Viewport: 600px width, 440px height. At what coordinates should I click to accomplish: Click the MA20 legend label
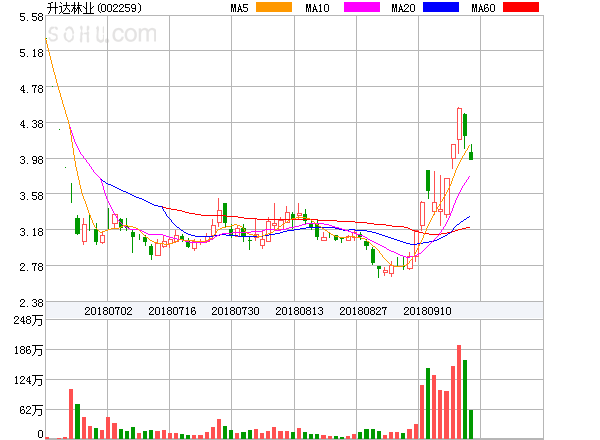403,8
